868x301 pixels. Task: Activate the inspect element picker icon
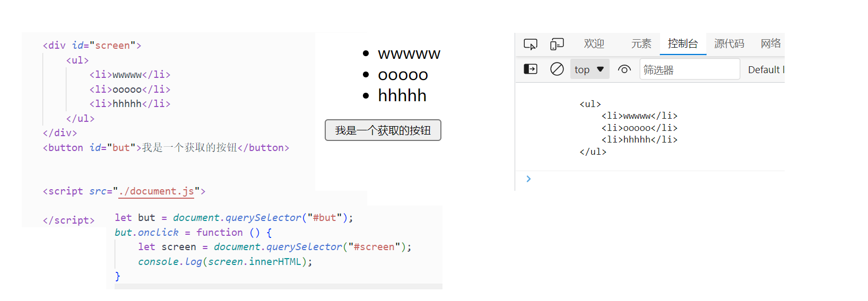point(531,44)
